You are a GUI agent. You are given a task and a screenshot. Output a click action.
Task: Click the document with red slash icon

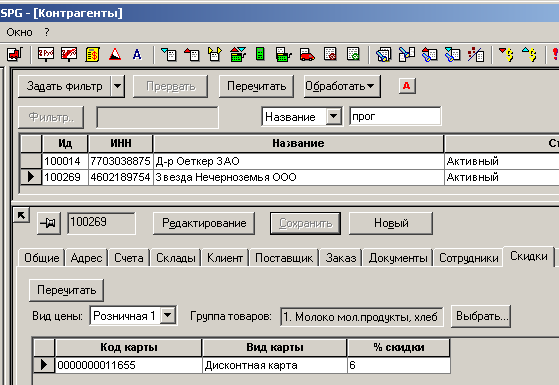[476, 55]
